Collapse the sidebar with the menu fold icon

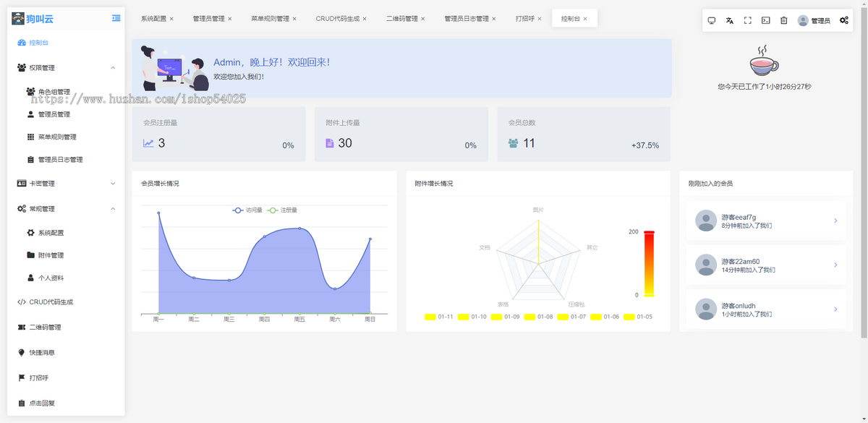point(116,18)
